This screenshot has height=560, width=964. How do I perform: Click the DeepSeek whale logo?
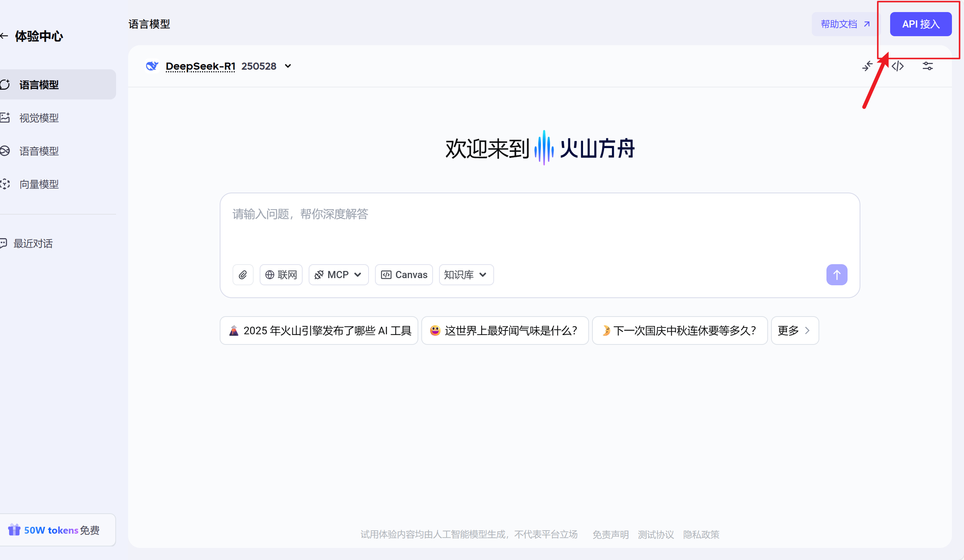152,66
